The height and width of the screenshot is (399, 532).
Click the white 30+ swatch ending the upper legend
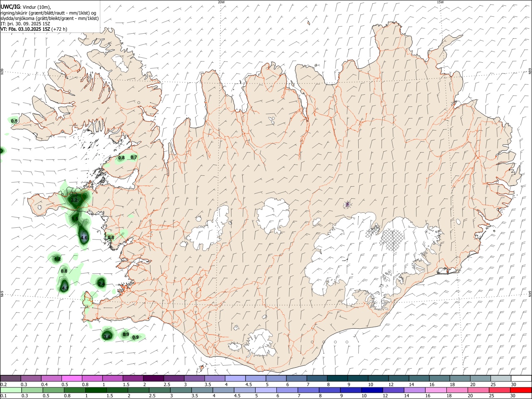[521, 379]
